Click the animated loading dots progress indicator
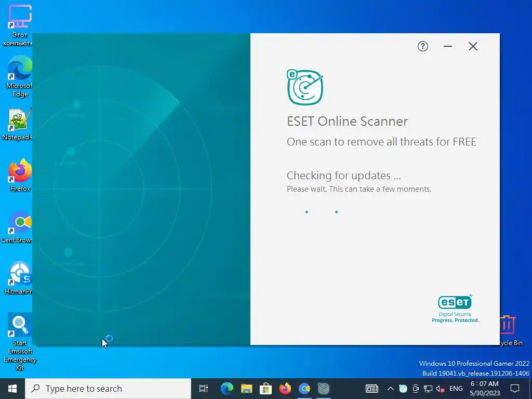 tap(321, 212)
